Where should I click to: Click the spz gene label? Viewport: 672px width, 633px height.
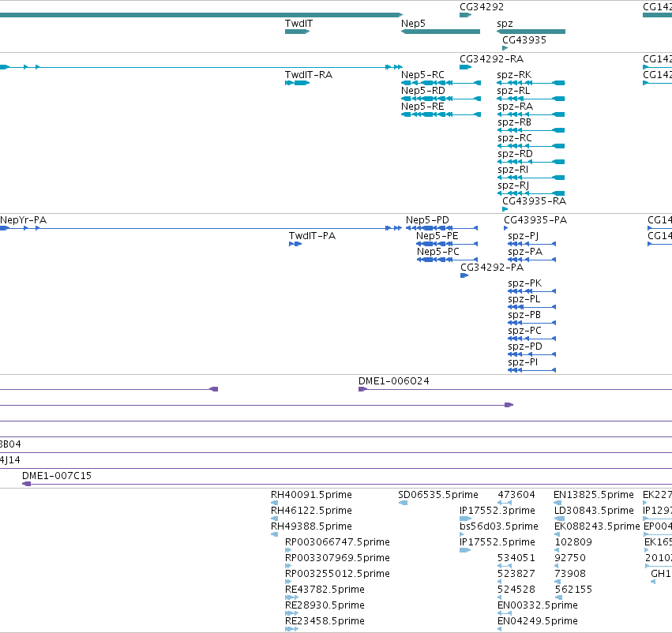point(505,24)
